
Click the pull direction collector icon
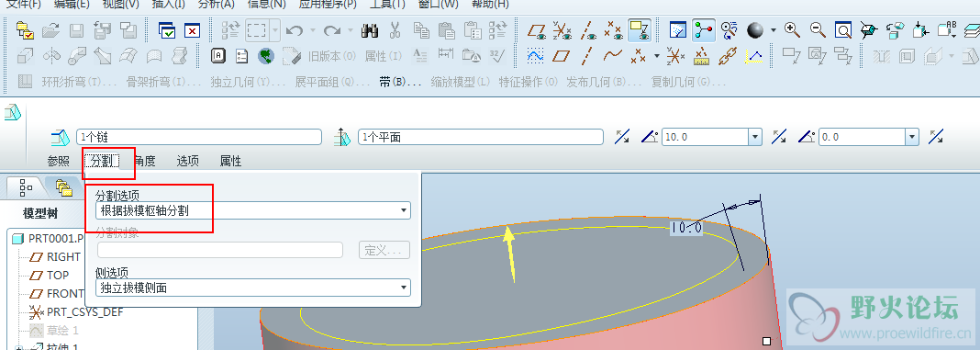pos(342,137)
